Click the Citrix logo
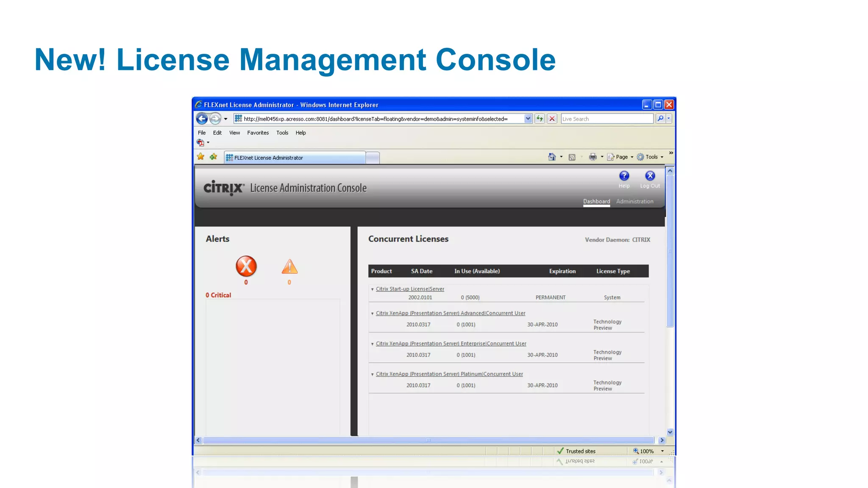 pyautogui.click(x=224, y=188)
